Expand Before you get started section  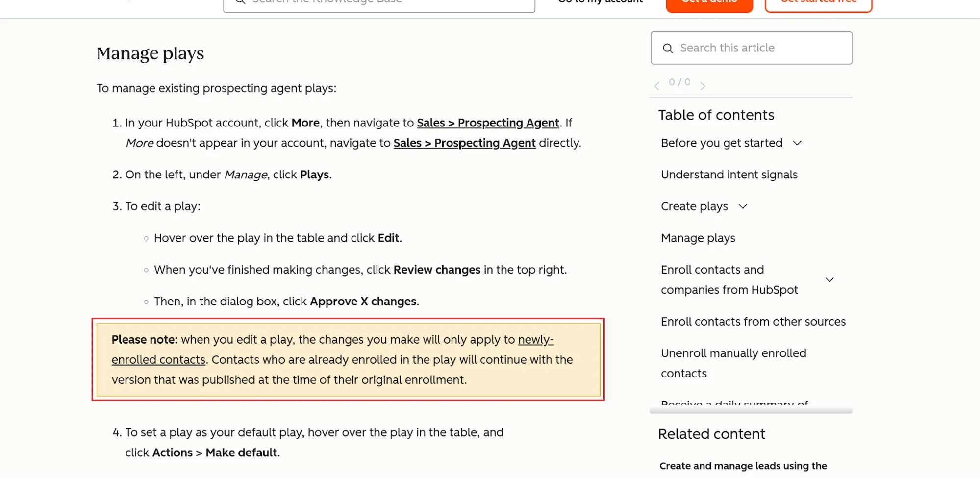[797, 143]
